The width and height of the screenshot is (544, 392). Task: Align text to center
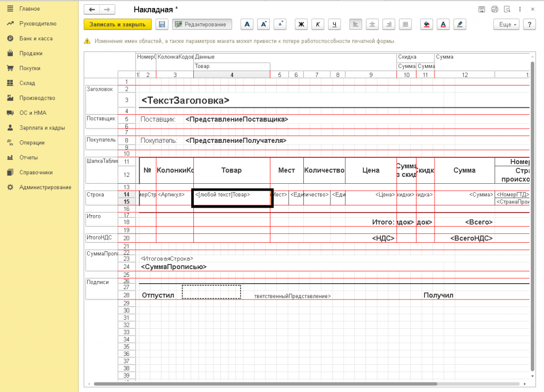372,24
